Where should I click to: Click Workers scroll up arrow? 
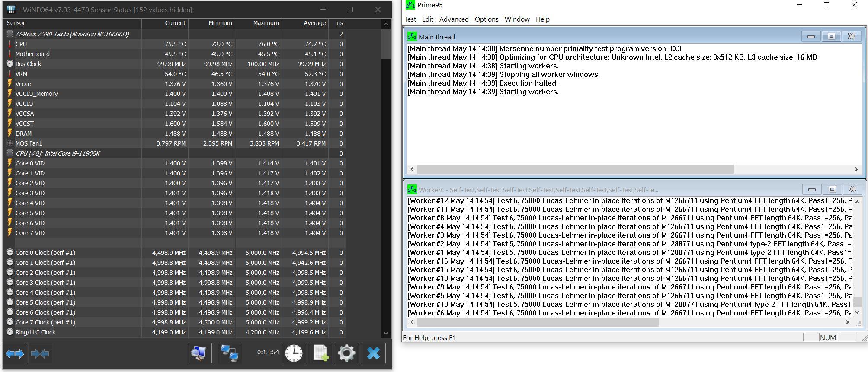(x=857, y=201)
